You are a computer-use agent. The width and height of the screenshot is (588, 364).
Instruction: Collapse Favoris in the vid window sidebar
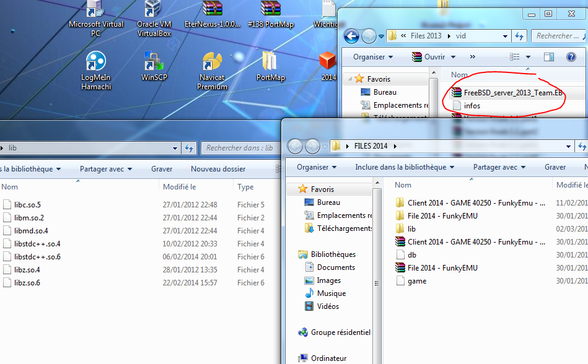click(350, 79)
